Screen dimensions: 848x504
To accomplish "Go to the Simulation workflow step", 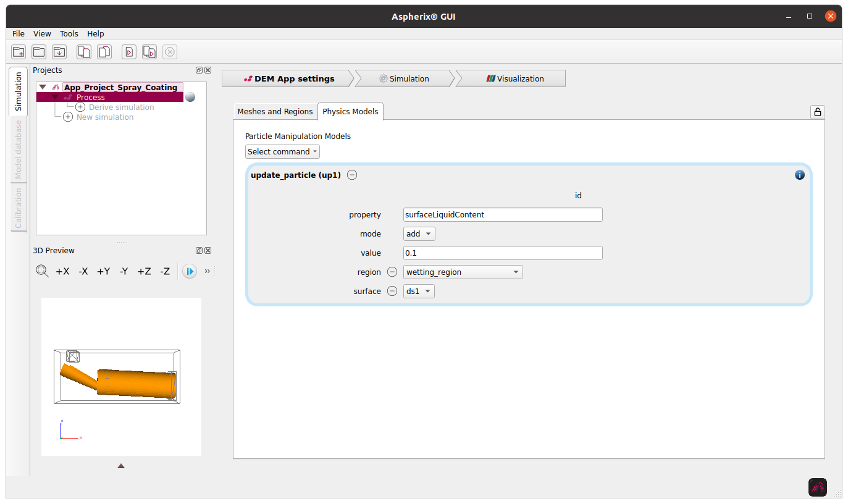I will [x=404, y=78].
